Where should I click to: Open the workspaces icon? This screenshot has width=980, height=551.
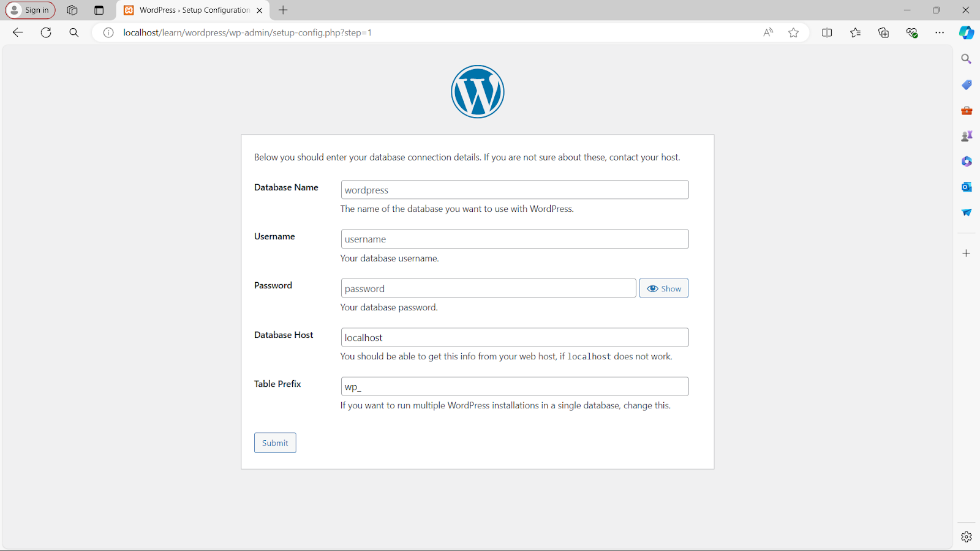tap(72, 10)
